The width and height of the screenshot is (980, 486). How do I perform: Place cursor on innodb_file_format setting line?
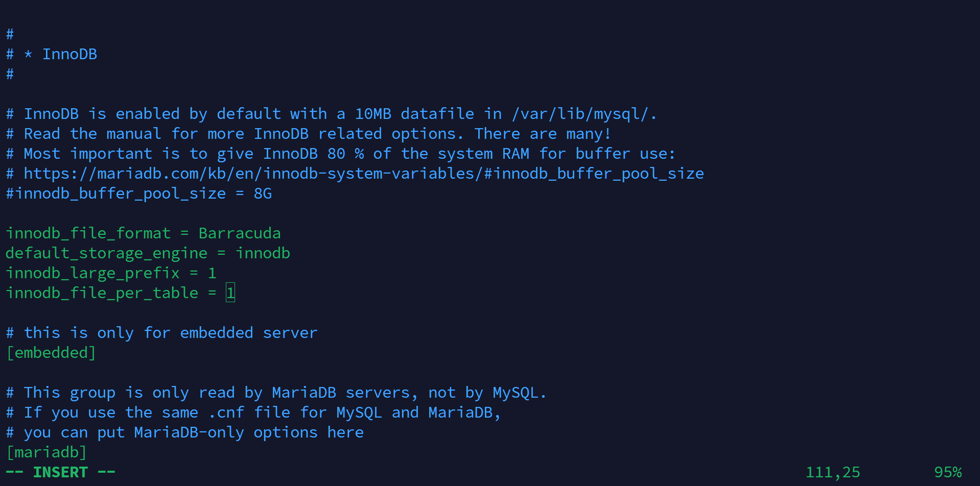click(x=143, y=233)
